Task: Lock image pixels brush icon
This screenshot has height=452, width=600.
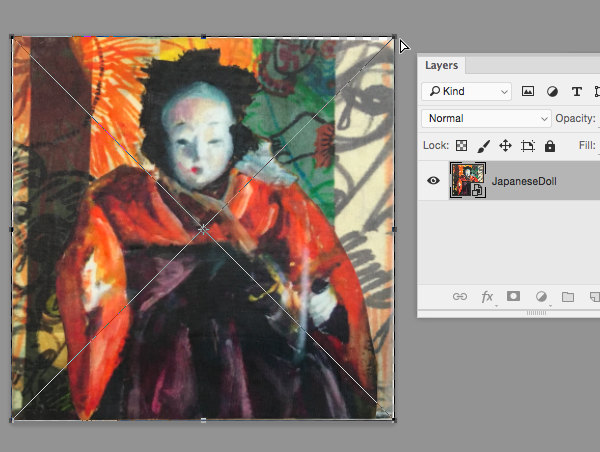Action: point(484,146)
